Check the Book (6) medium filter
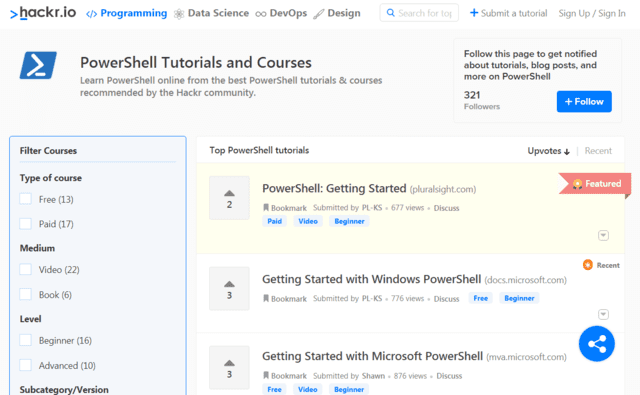The image size is (640, 395). pos(25,294)
